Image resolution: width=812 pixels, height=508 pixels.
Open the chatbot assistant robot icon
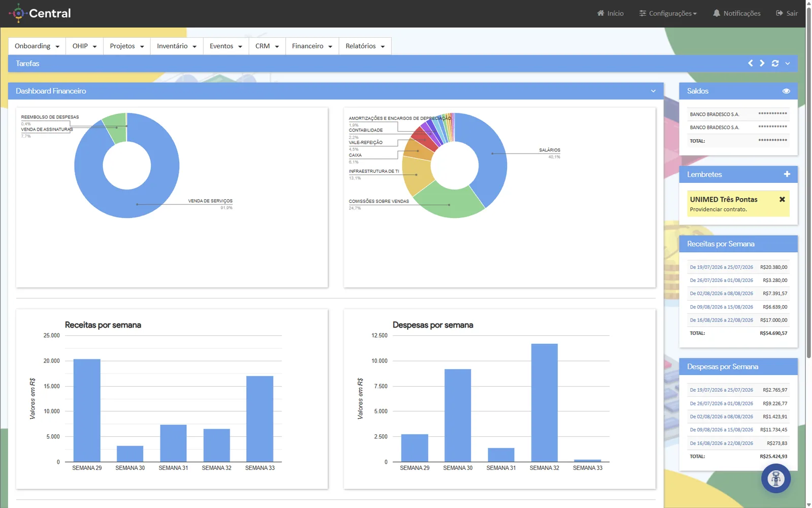(775, 479)
